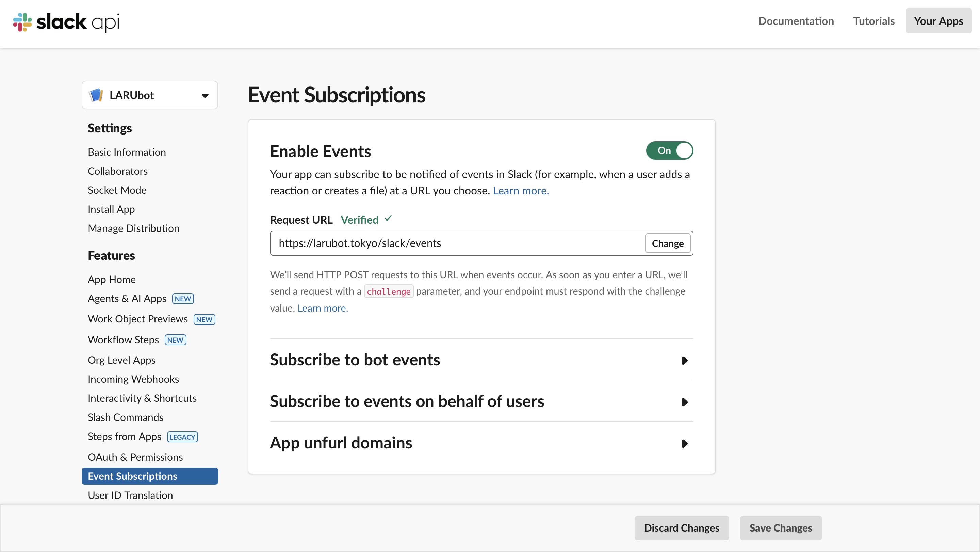Click the Request URL input field
This screenshot has width=980, height=552.
[457, 243]
